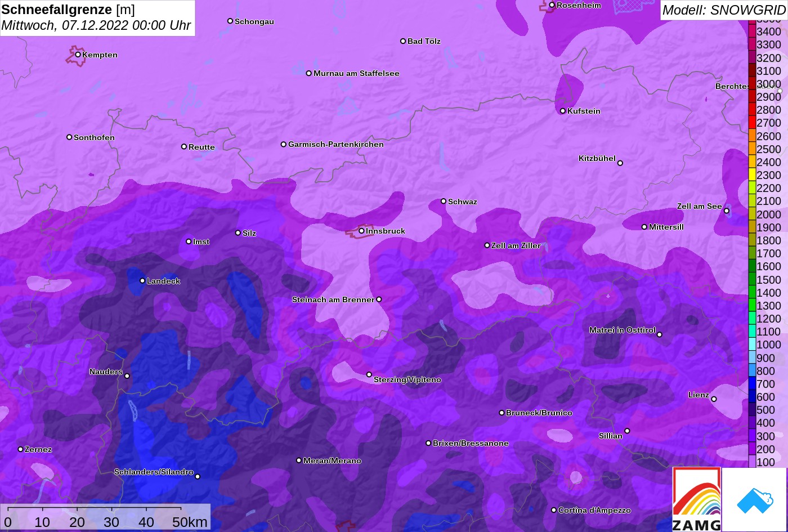Click the Zell am See marker dot
The width and height of the screenshot is (788, 532).
click(x=727, y=211)
